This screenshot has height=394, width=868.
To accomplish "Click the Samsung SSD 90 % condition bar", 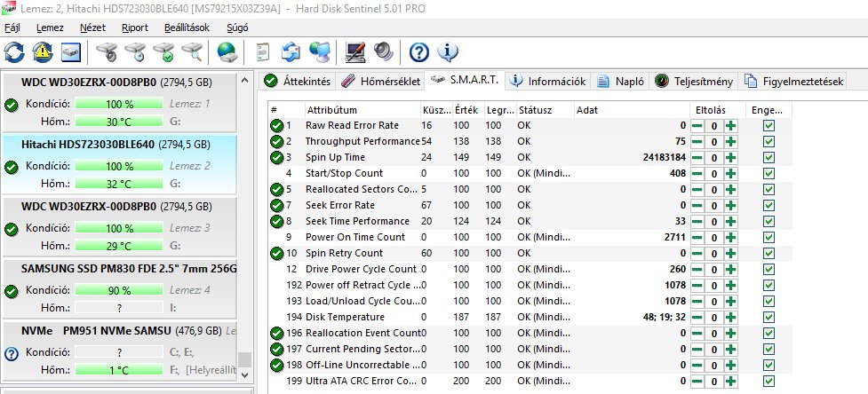I will [119, 290].
